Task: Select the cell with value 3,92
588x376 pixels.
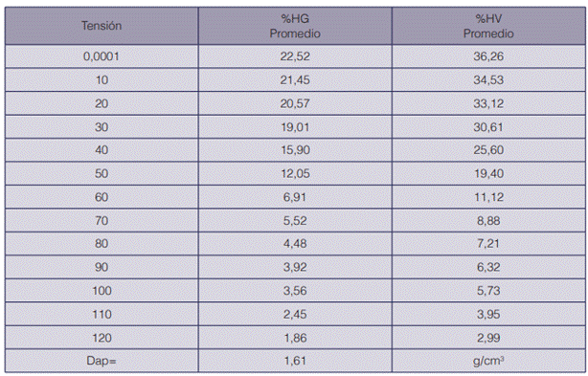Action: point(295,267)
